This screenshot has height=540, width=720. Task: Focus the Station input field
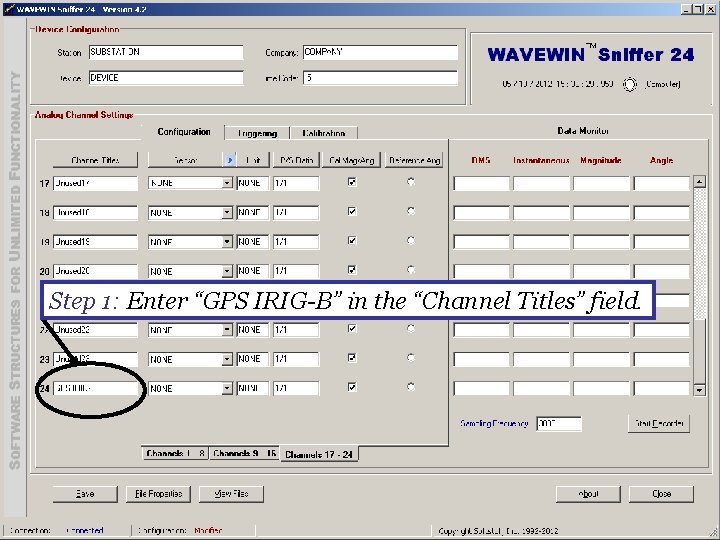tap(166, 52)
